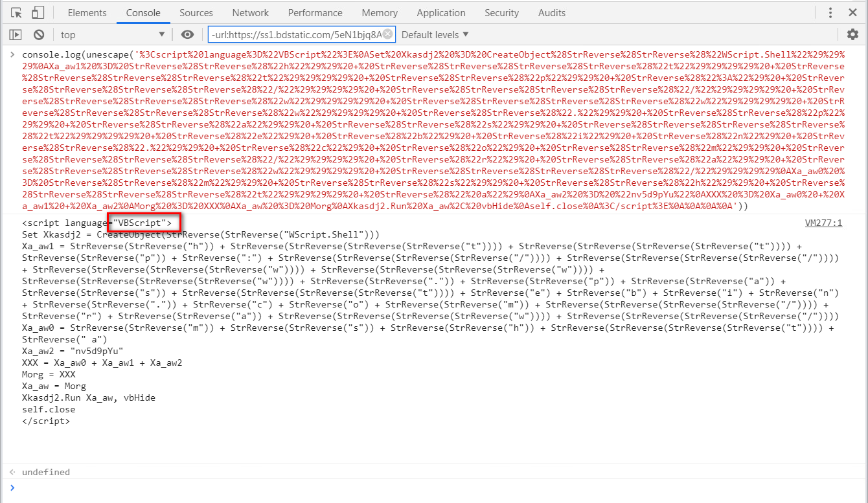Select the 'Morg = XXX' output line
Viewport: 868px width, 503px height.
pyautogui.click(x=49, y=374)
